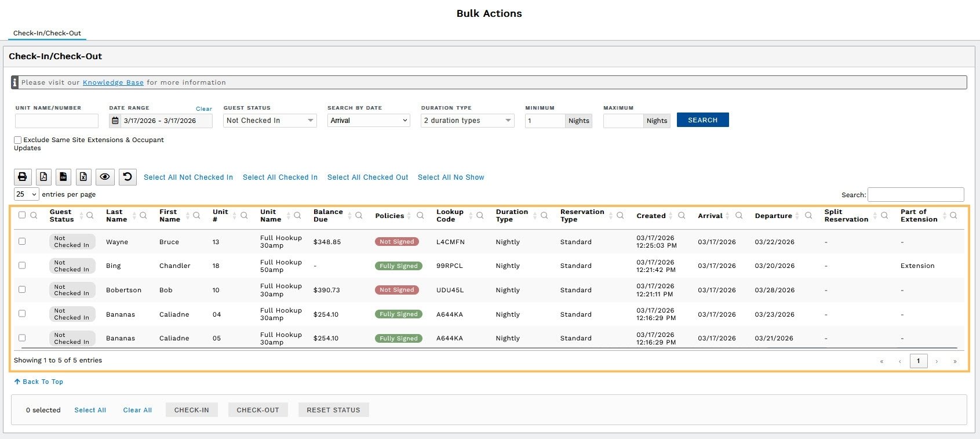Export the table as CSV file
Screen dimensions: 980x439
[x=63, y=177]
